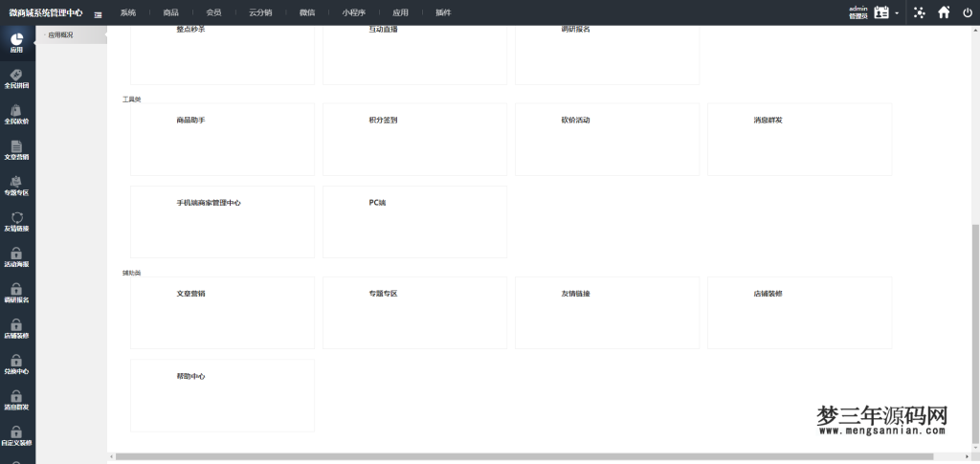Screen dimensions: 980x464
Task: Go to the 小程序 menu item
Action: click(353, 12)
